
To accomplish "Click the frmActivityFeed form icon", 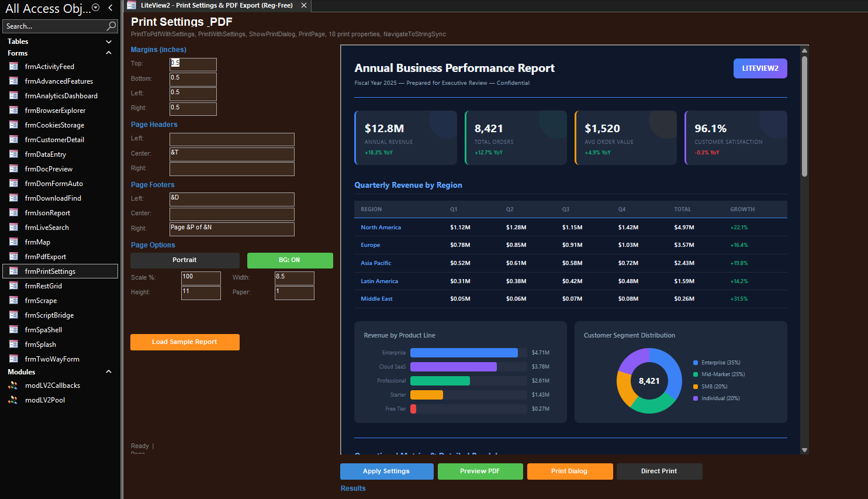I will [x=13, y=66].
